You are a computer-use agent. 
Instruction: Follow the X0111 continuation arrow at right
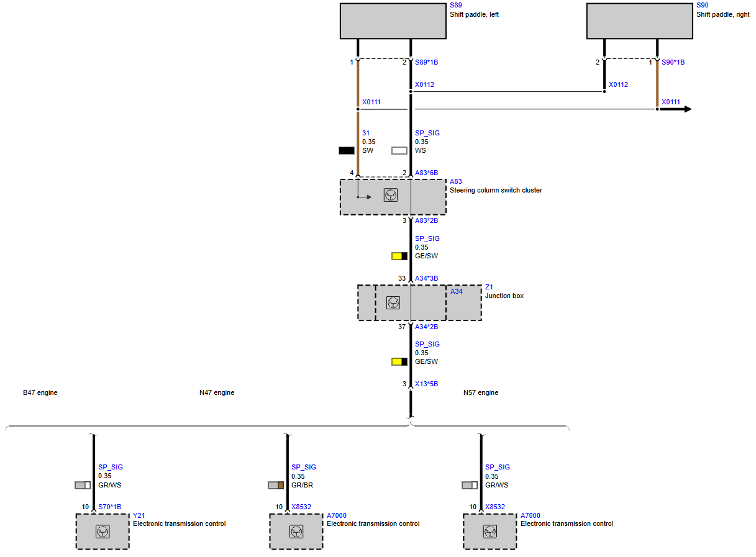coord(675,109)
